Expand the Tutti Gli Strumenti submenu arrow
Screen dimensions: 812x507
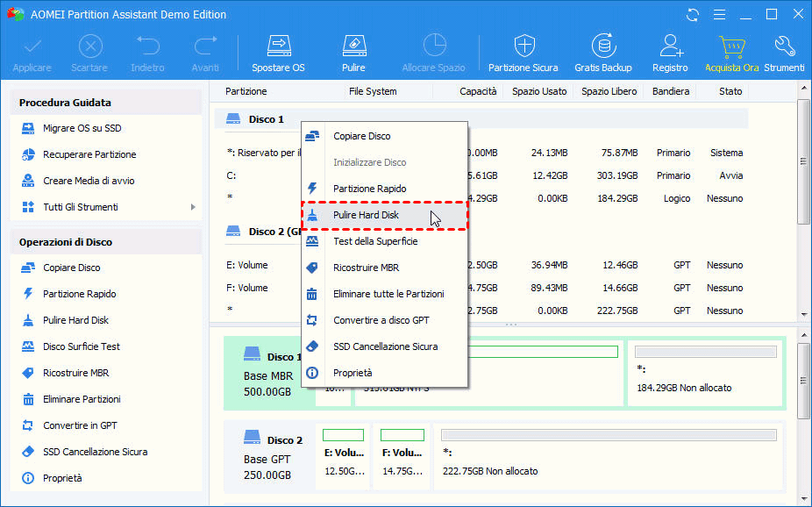click(193, 207)
